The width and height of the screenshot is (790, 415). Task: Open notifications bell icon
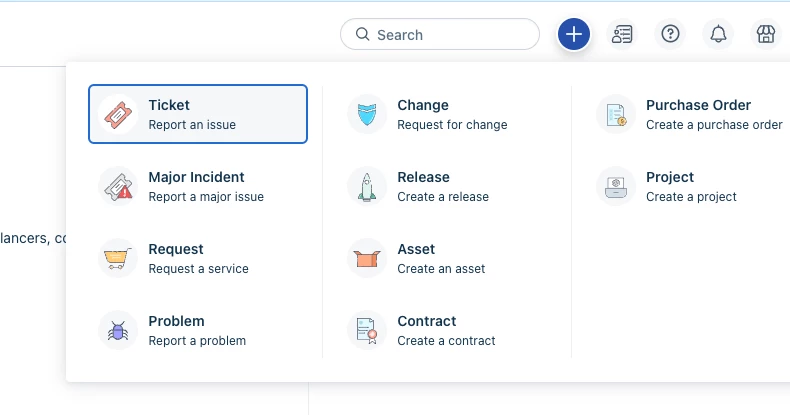(x=718, y=34)
